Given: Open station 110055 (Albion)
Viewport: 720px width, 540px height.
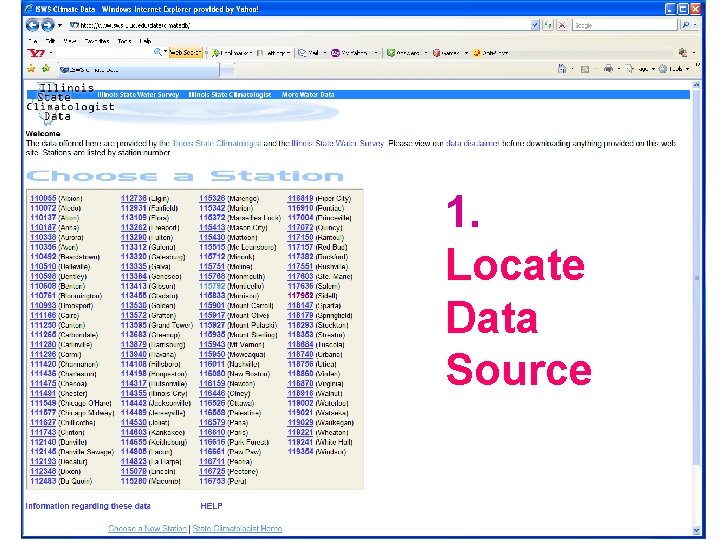Looking at the screenshot, I should [43, 198].
